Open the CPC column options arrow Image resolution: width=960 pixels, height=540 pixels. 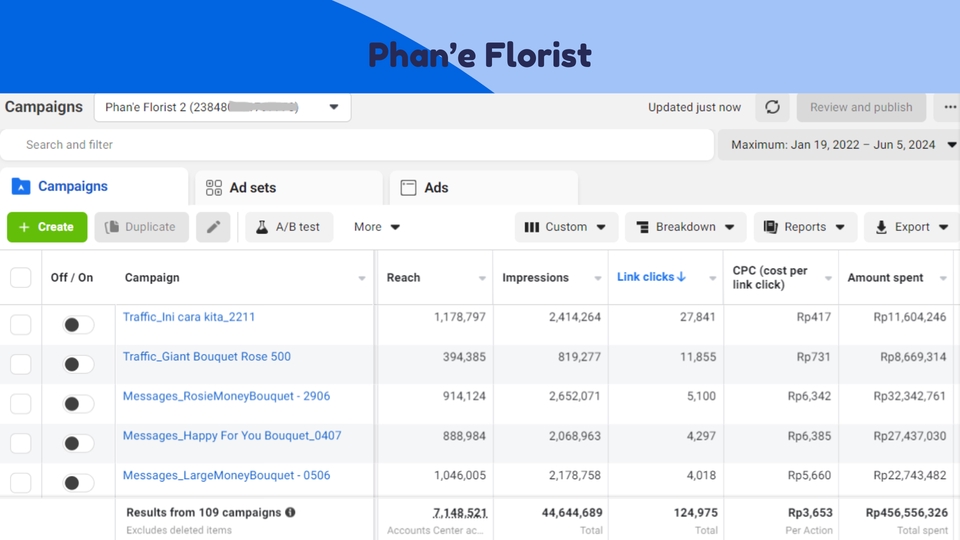pyautogui.click(x=828, y=278)
